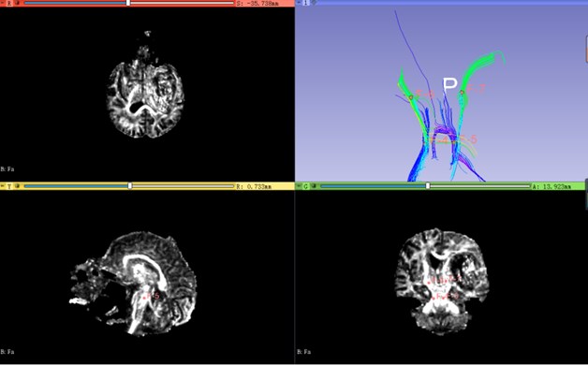
Task: Click the R: 0.733mm offset field
Action: [x=254, y=186]
